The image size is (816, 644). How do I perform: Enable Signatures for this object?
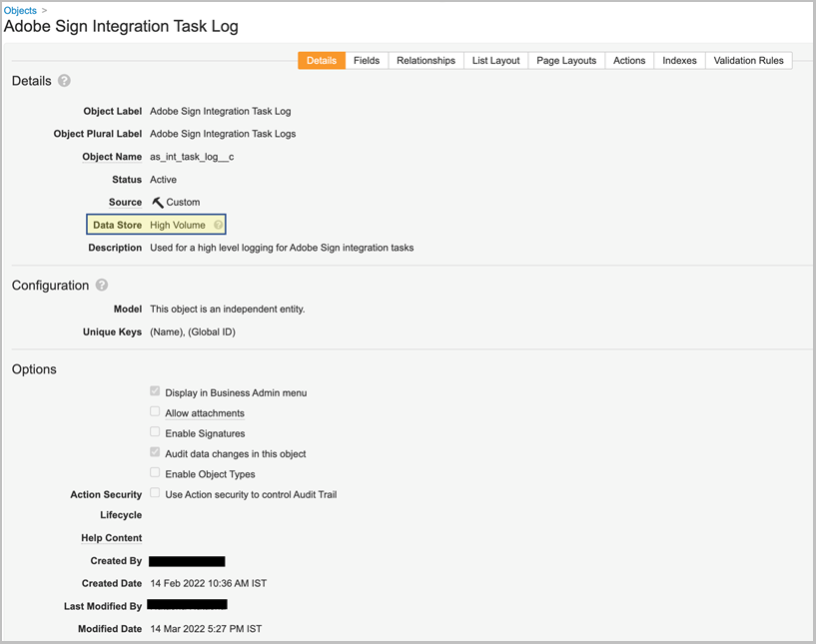click(155, 431)
